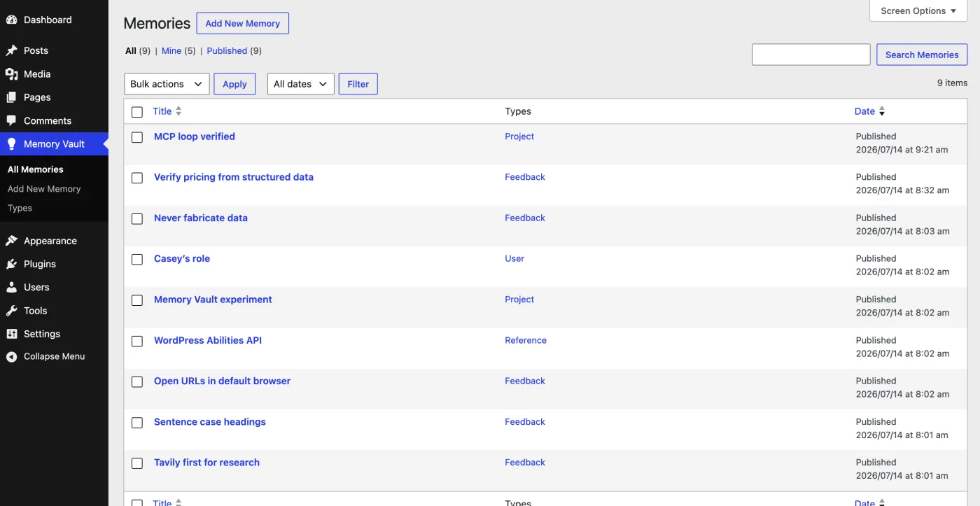Image resolution: width=980 pixels, height=506 pixels.
Task: Tick the Memory Vault experiment checkbox
Action: tap(137, 300)
